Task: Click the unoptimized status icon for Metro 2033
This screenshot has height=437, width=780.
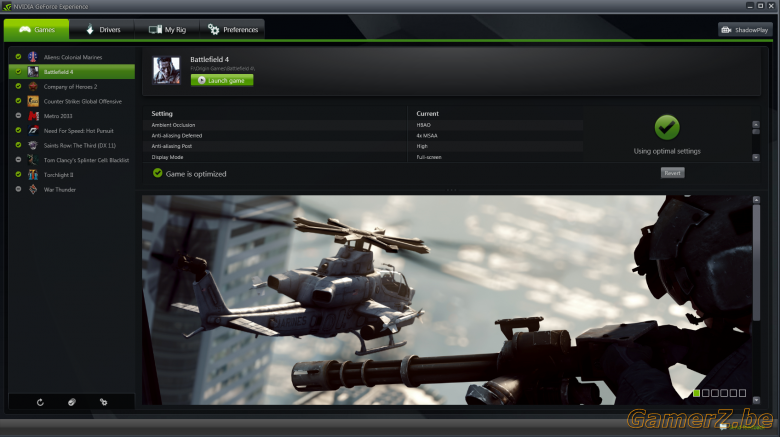Action: point(18,115)
